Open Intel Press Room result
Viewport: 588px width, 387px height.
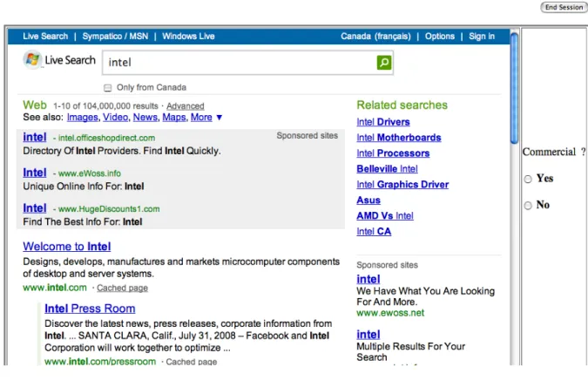[x=90, y=309]
